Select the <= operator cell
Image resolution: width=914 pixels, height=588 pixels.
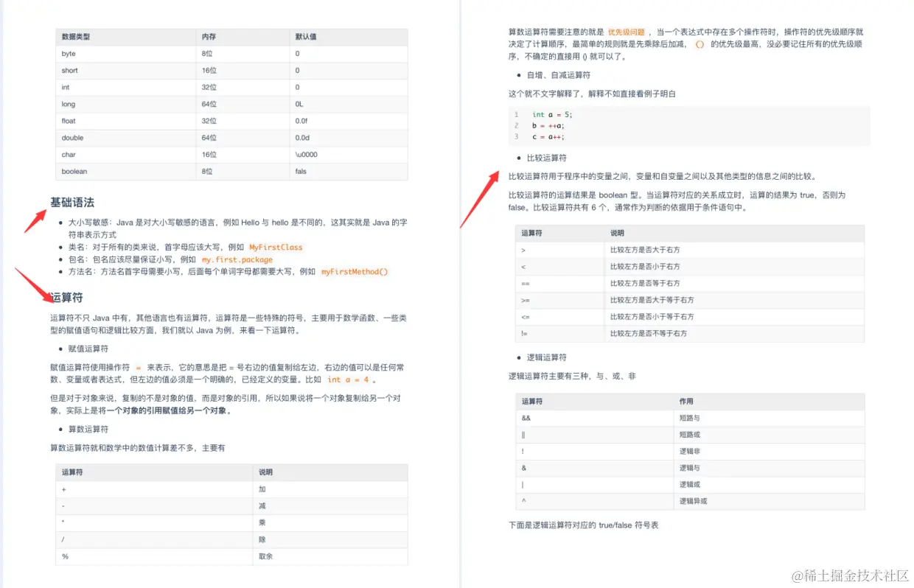point(560,317)
